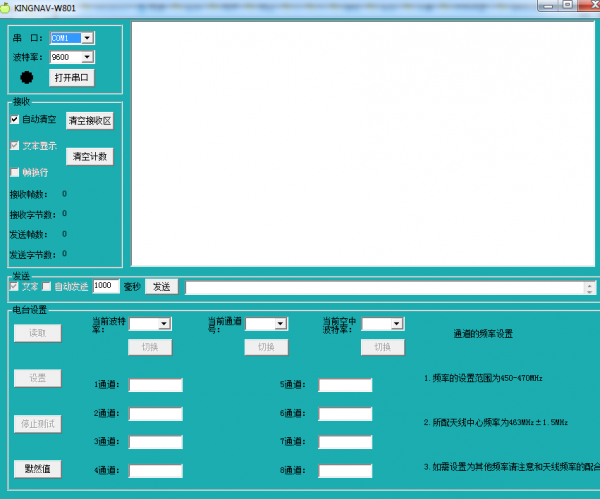Click the 1通道 frequency input field
600x499 pixels.
point(156,385)
